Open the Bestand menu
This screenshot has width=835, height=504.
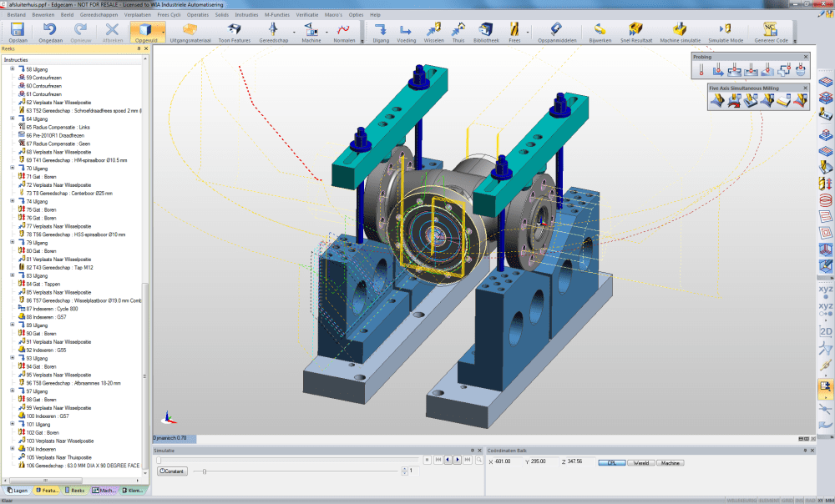16,15
